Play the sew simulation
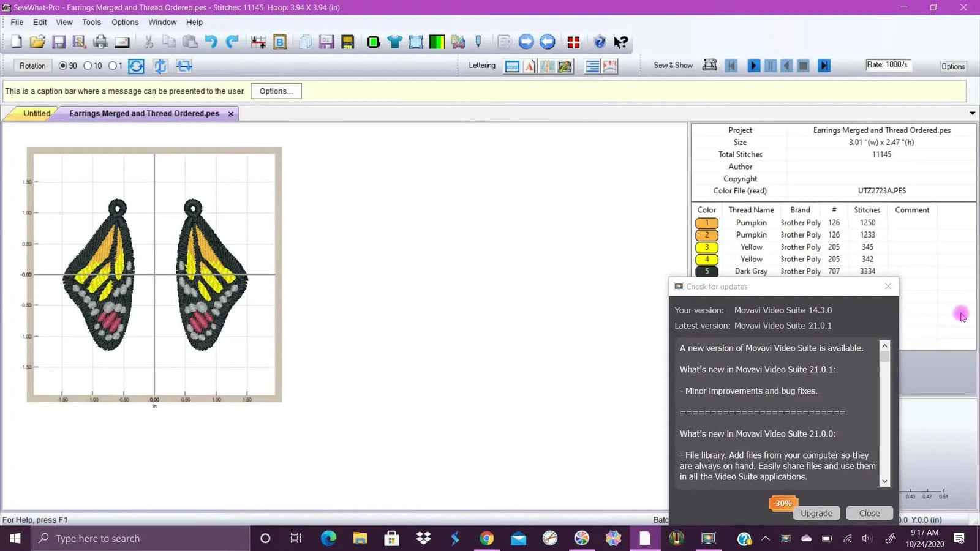 (x=753, y=66)
